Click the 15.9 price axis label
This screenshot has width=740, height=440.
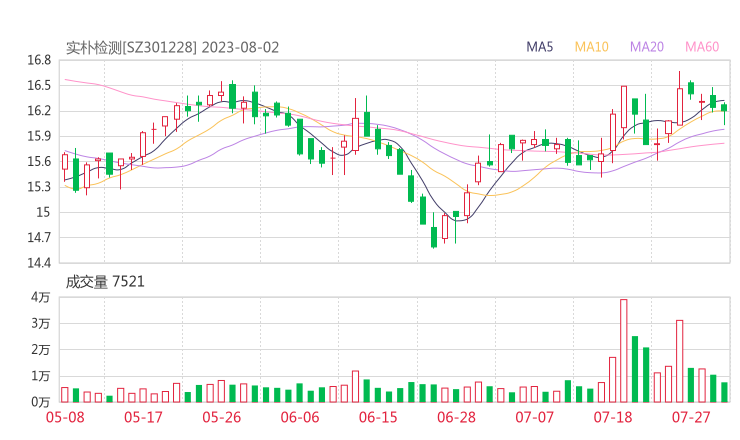tap(39, 136)
